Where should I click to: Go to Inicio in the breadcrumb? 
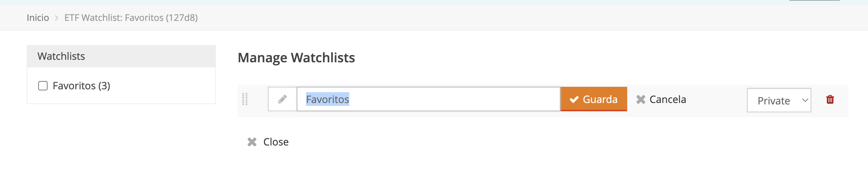pyautogui.click(x=38, y=18)
